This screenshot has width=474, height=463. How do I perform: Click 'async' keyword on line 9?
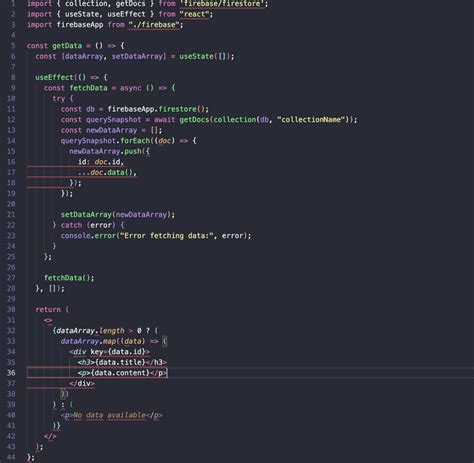[x=131, y=88]
